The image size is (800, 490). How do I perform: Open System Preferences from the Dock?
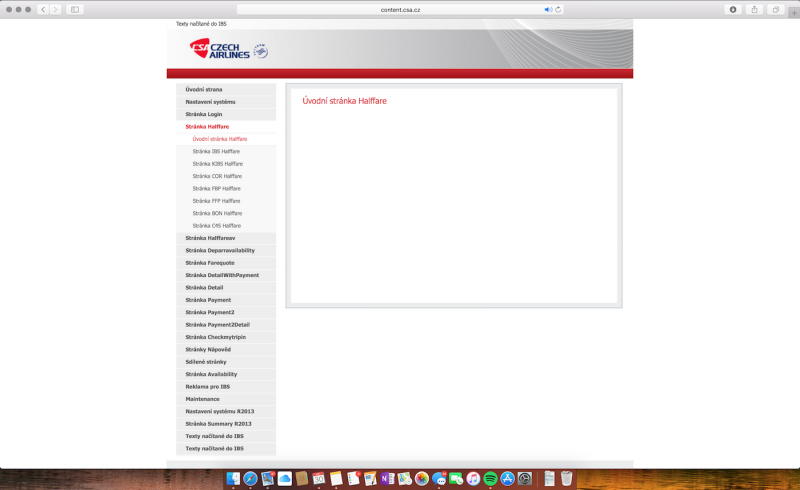(x=525, y=478)
